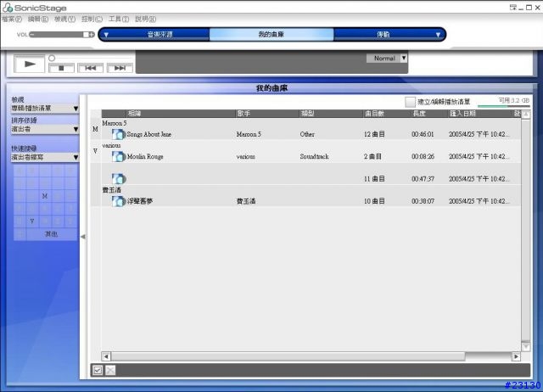Select the Moulin Rouge album title
Viewport: 543px width, 392px height.
(145, 156)
